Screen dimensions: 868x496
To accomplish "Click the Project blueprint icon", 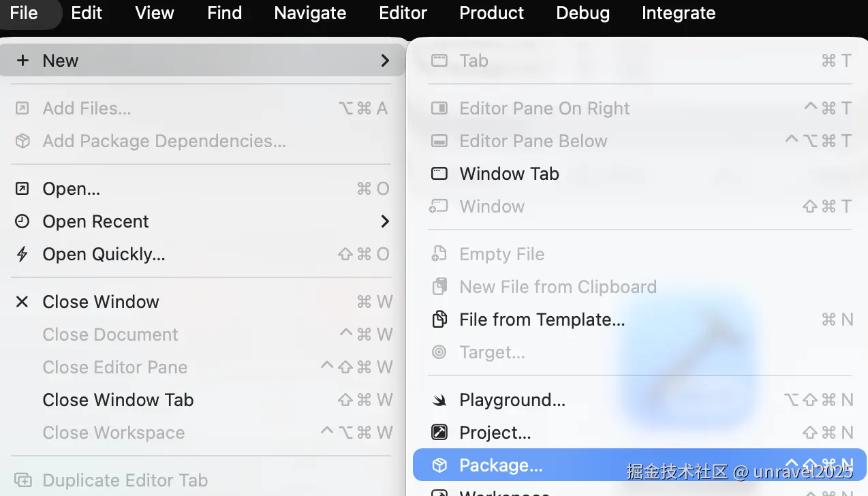I will (x=439, y=433).
